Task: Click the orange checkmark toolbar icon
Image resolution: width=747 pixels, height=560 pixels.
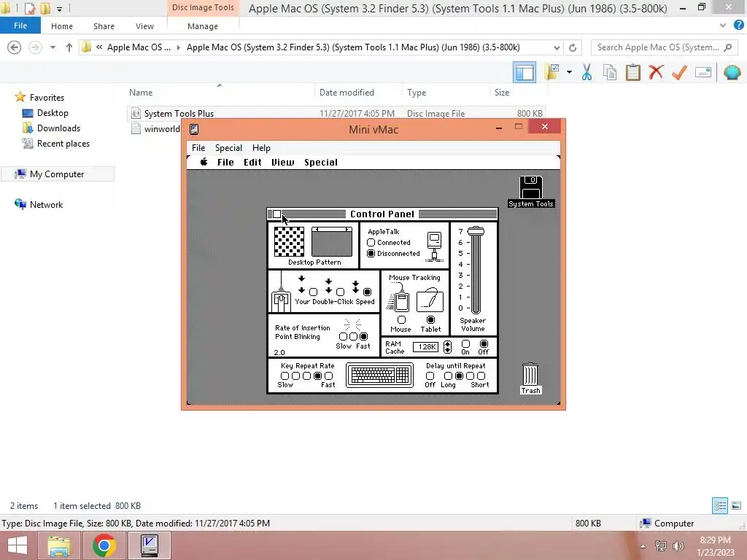Action: (x=679, y=72)
